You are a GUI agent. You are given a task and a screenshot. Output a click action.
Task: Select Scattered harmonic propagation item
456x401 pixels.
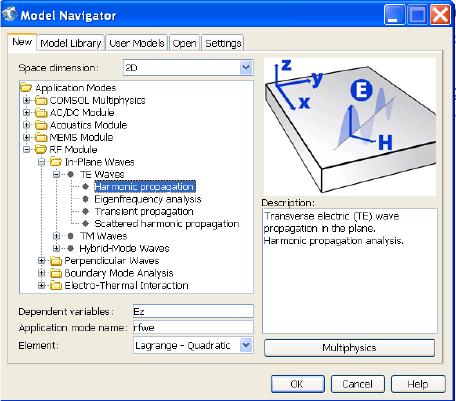tap(167, 224)
